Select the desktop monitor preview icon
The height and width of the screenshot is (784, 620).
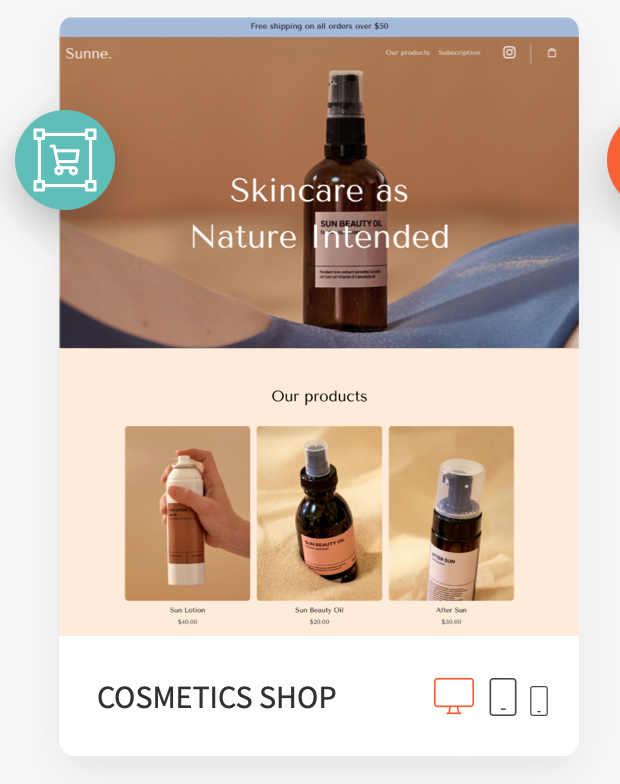click(454, 696)
